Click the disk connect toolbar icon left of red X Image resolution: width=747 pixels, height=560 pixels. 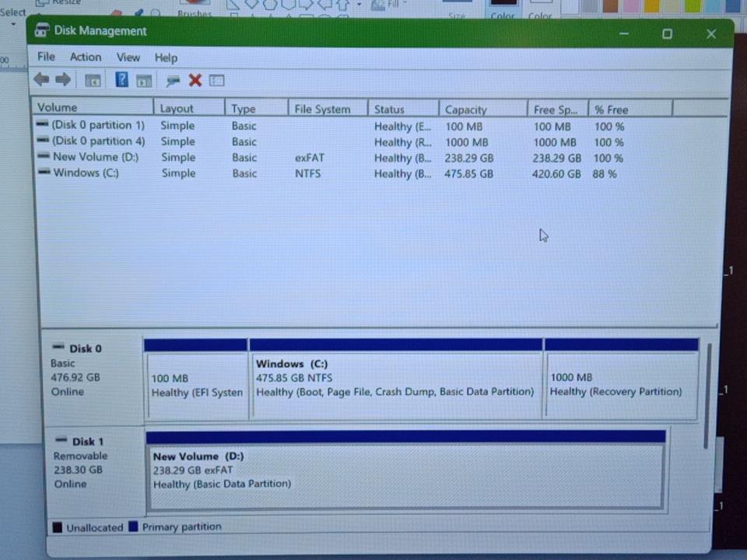point(173,80)
